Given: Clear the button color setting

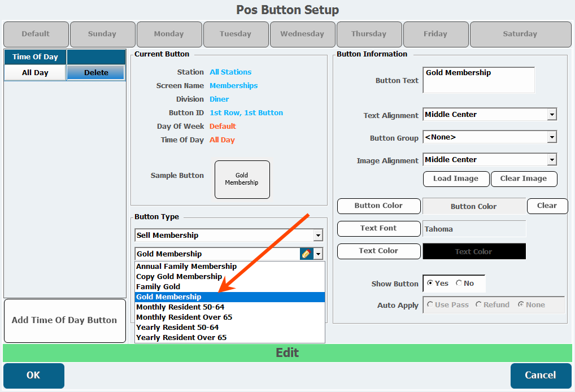Looking at the screenshot, I should (547, 206).
